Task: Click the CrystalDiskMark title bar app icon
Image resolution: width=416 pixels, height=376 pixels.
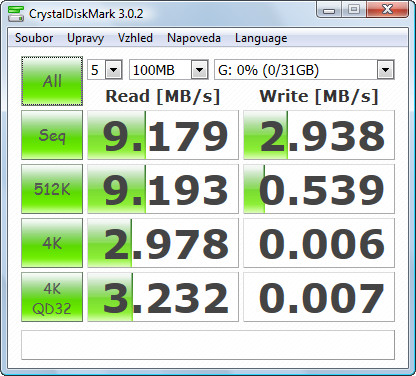Action: 16,13
